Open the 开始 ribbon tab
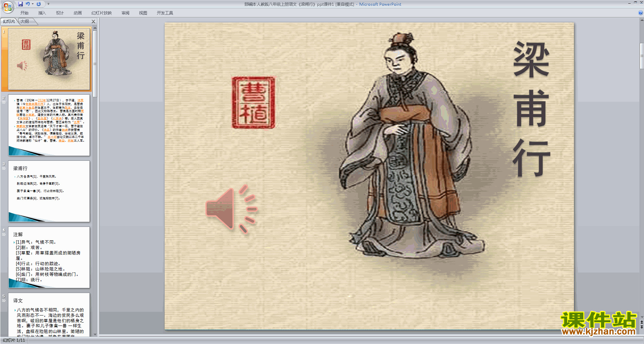 [24, 13]
